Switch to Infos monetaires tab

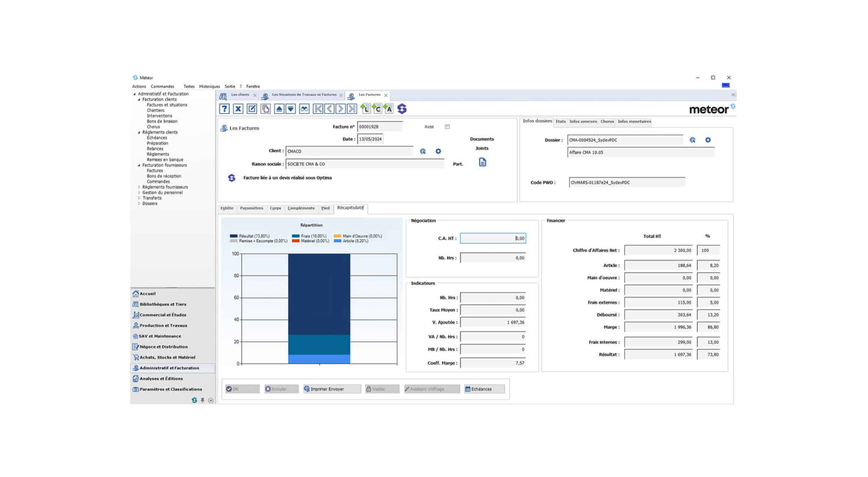point(634,122)
